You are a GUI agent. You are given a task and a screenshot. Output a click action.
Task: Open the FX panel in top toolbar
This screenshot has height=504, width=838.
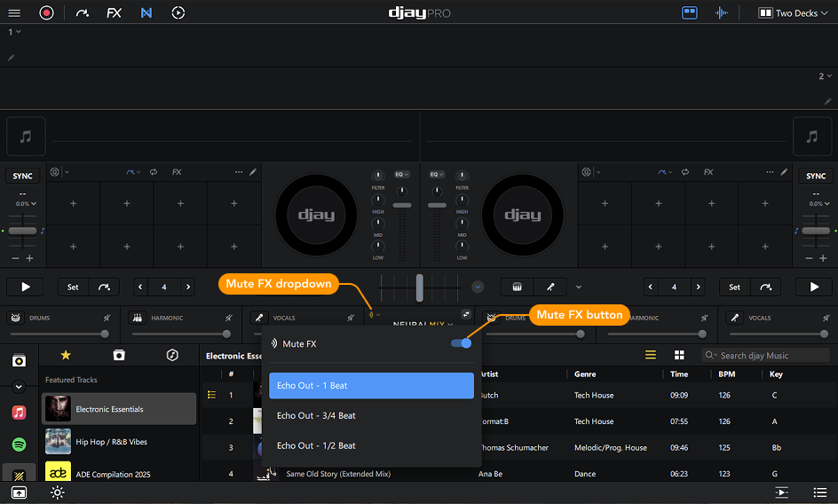(114, 12)
